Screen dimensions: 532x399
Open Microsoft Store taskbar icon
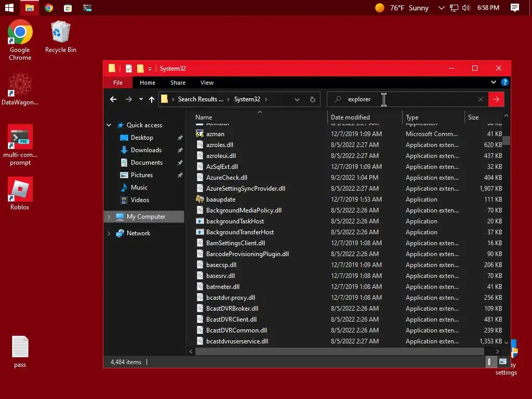click(x=68, y=7)
